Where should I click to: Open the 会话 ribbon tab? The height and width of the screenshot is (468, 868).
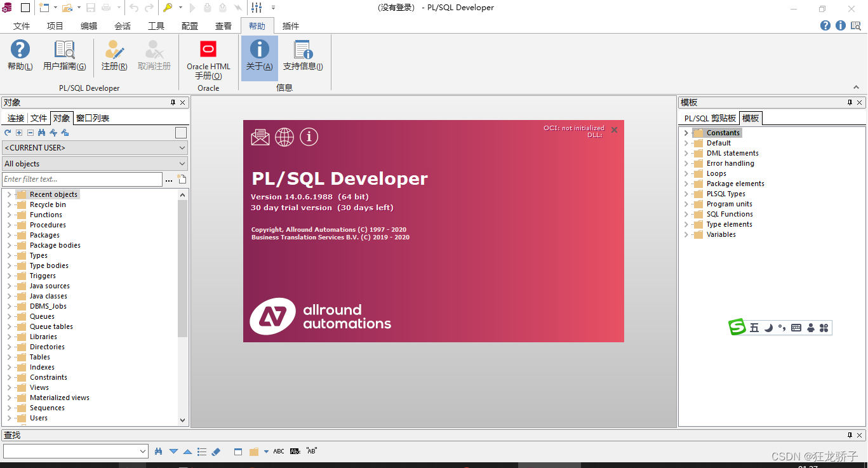[123, 26]
